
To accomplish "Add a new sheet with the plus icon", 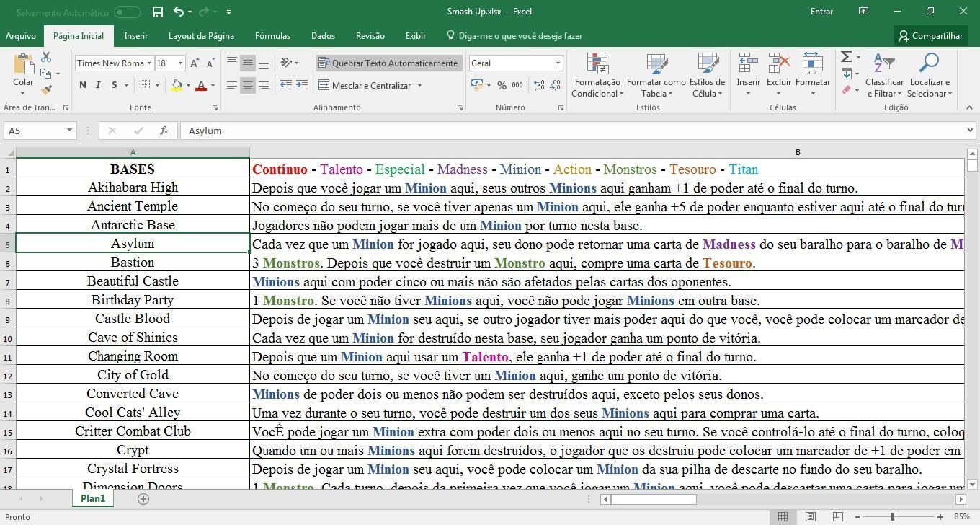I will [x=143, y=498].
